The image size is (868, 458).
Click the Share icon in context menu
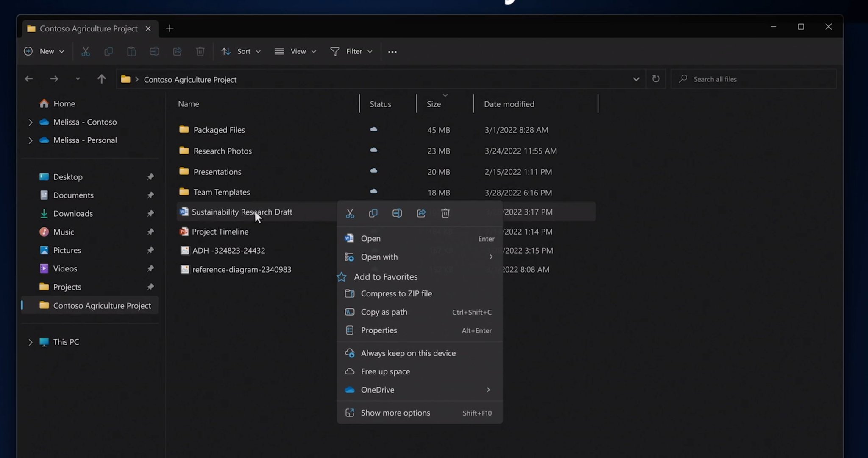[421, 213]
